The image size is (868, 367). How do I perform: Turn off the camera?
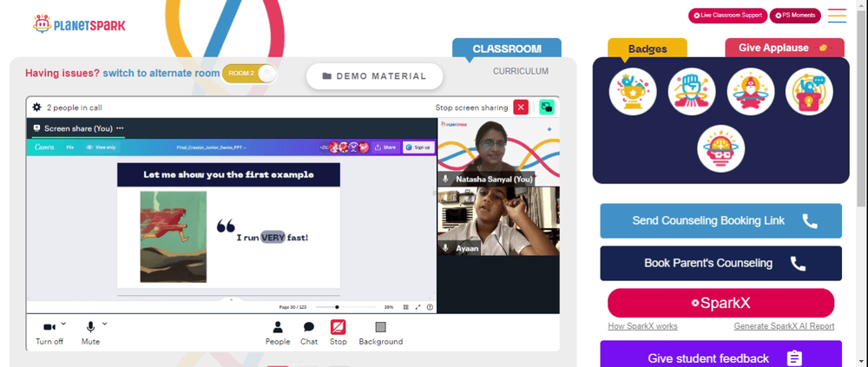pyautogui.click(x=49, y=332)
